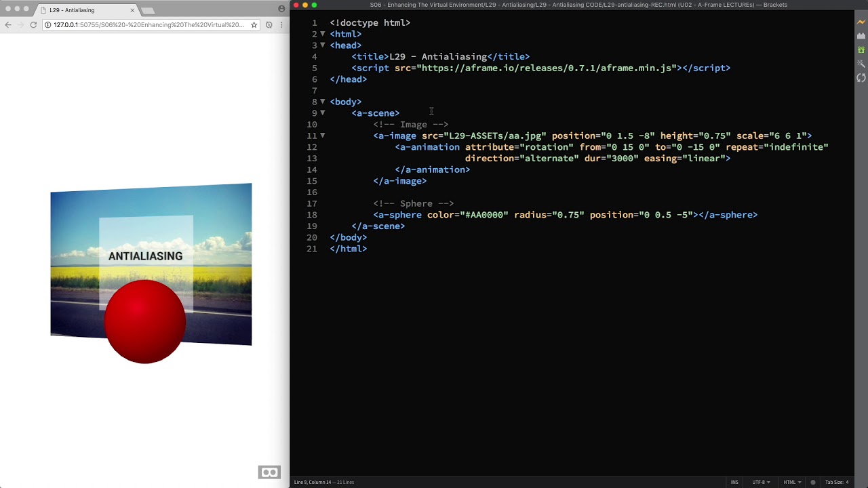Toggle INS insert mode in status bar
868x488 pixels.
pos(734,482)
